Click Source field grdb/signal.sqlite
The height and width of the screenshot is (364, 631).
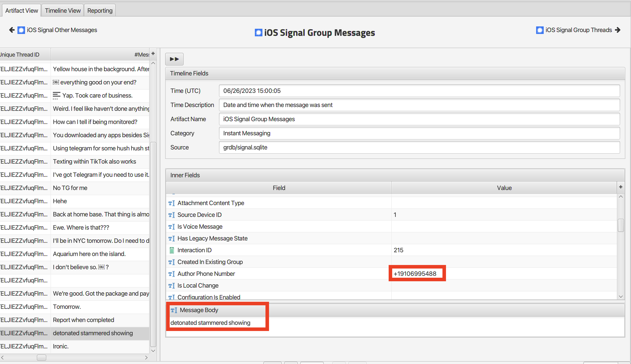pyautogui.click(x=419, y=147)
